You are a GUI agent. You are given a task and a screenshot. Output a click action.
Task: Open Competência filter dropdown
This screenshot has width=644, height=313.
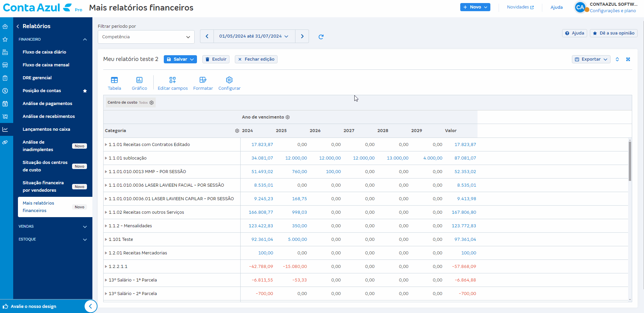(x=146, y=37)
